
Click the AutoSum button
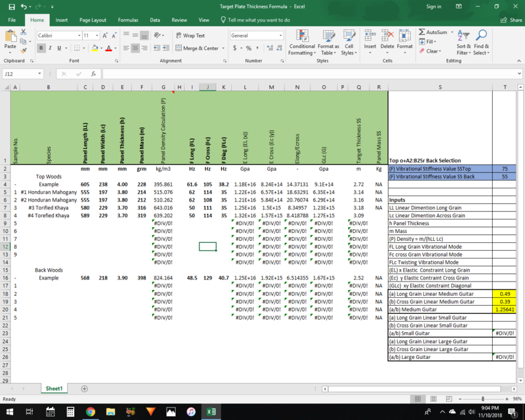coord(433,32)
